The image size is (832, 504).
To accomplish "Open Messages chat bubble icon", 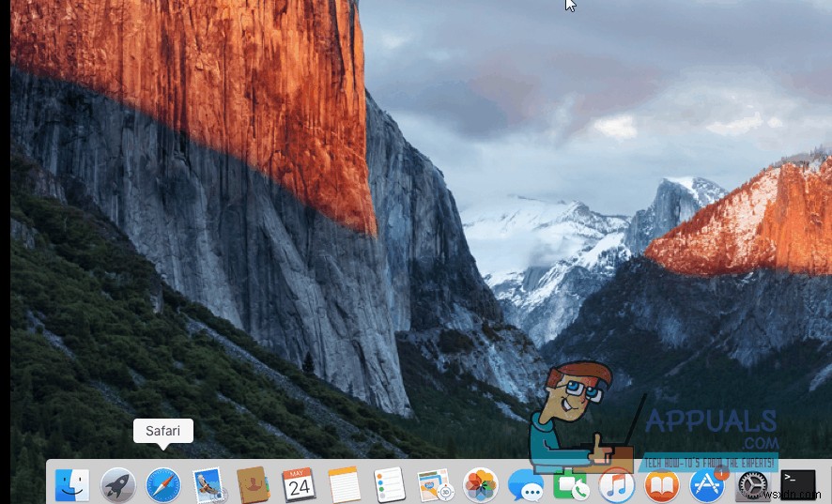I will (525, 486).
